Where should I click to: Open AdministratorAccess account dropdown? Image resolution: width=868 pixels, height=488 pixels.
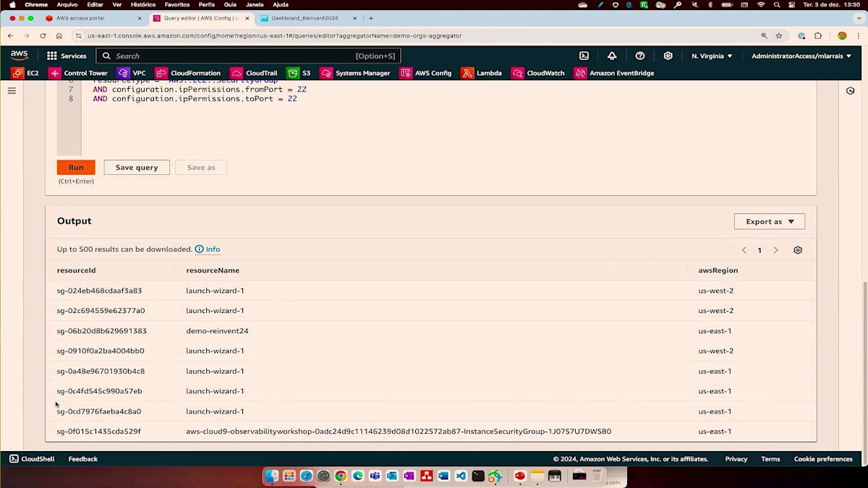[x=801, y=56]
